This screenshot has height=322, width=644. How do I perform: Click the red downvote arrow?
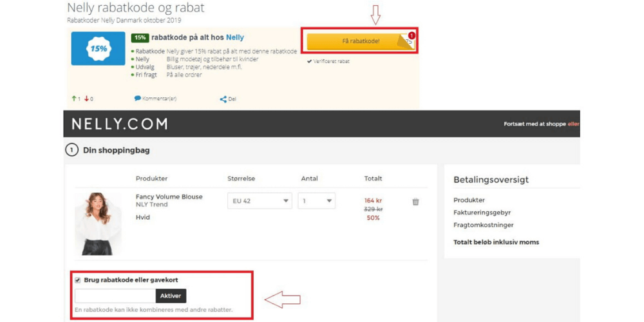86,99
